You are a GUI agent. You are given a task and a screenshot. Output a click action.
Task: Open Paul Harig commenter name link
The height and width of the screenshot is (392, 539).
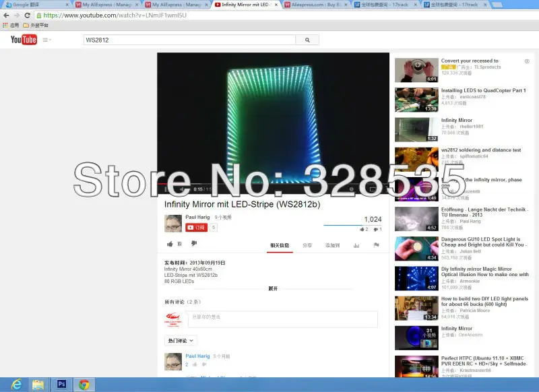tap(197, 356)
